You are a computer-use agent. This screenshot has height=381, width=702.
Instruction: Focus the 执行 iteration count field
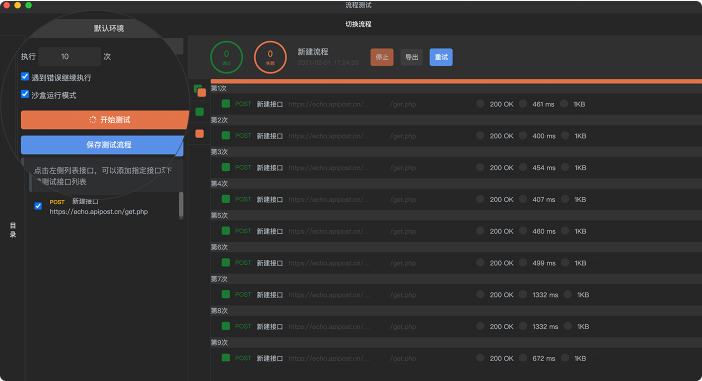coord(69,56)
